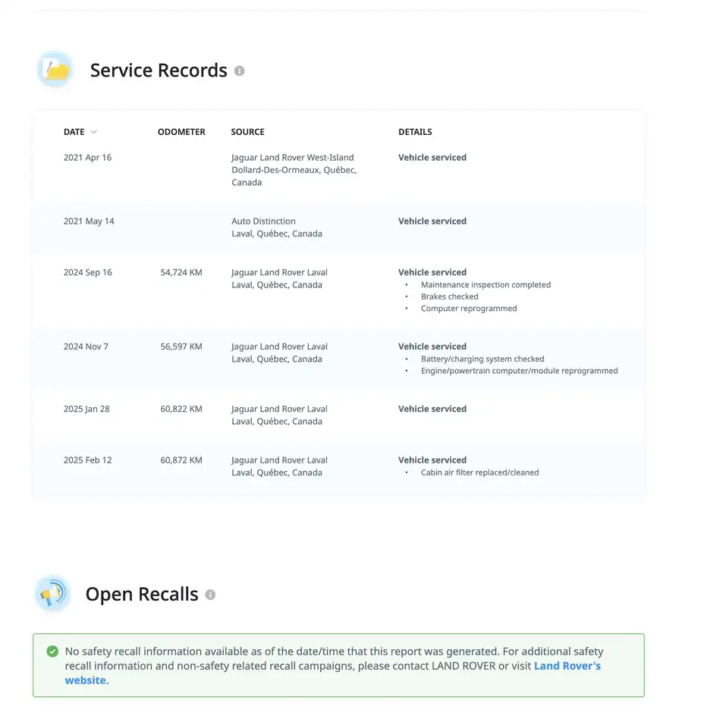
Task: Click the 2024 Nov 7 service date
Action: pyautogui.click(x=86, y=347)
